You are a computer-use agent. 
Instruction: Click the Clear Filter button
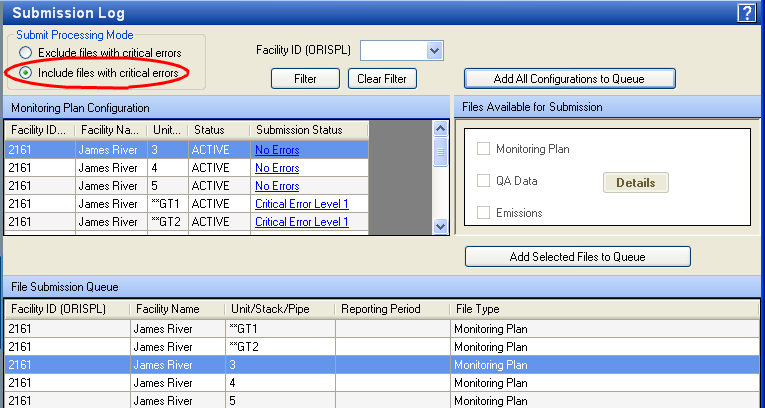click(382, 79)
